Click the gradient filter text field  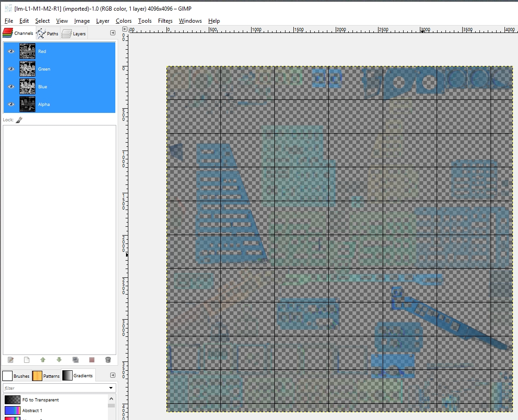coord(55,388)
